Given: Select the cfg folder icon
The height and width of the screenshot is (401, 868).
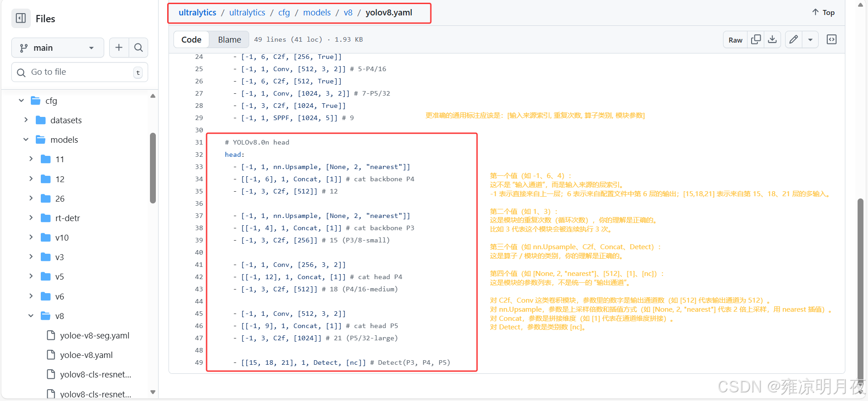Looking at the screenshot, I should click(x=36, y=101).
